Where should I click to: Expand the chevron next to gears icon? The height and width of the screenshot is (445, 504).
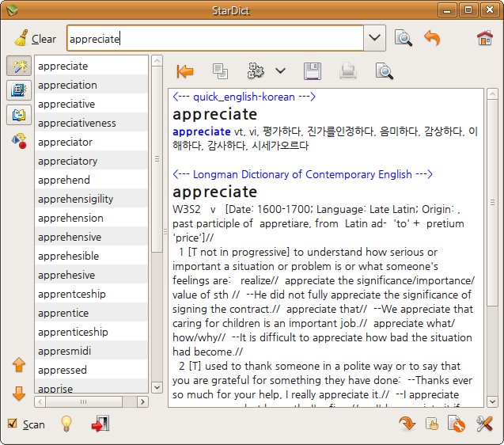281,70
